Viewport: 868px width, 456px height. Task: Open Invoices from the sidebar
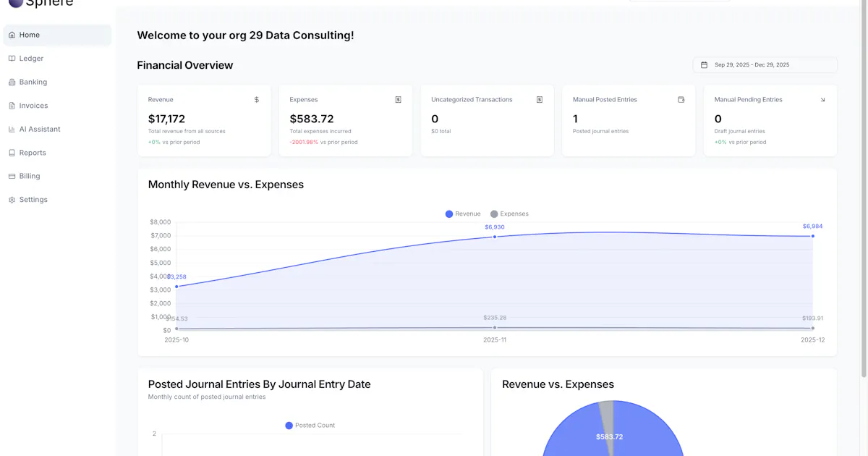coord(58,106)
